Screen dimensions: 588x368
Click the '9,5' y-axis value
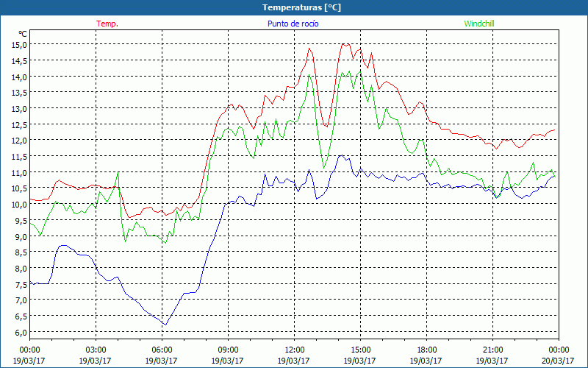click(21, 220)
